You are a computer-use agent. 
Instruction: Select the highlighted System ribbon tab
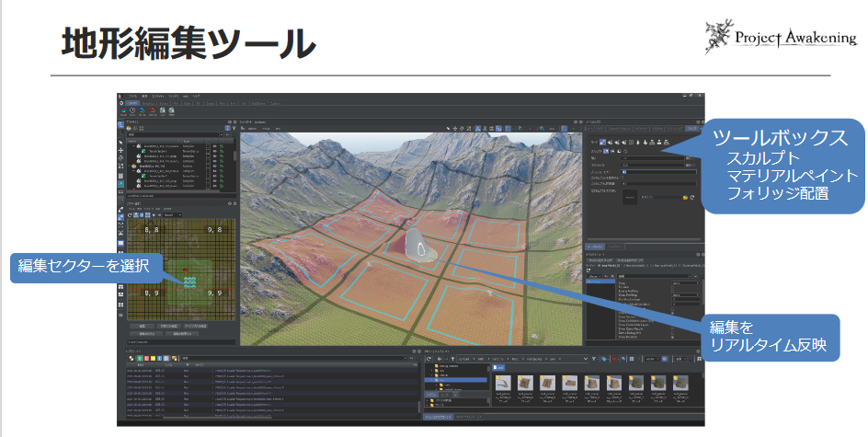pos(132,103)
